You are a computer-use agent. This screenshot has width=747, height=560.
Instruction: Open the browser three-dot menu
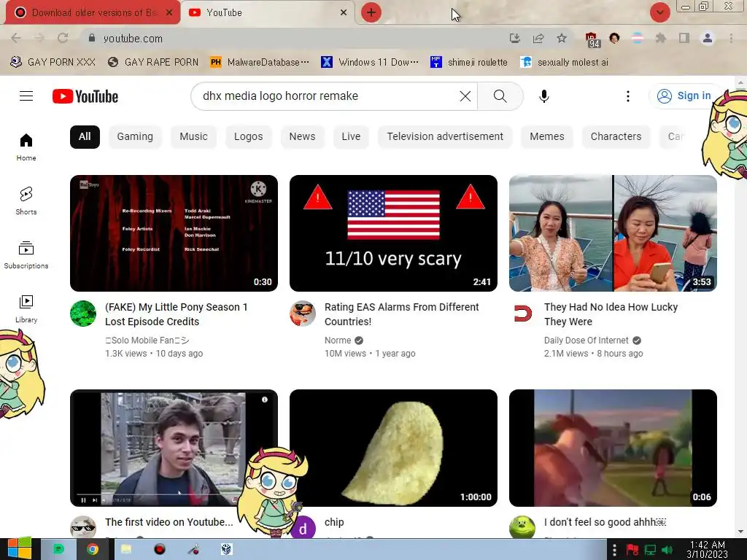pos(731,38)
